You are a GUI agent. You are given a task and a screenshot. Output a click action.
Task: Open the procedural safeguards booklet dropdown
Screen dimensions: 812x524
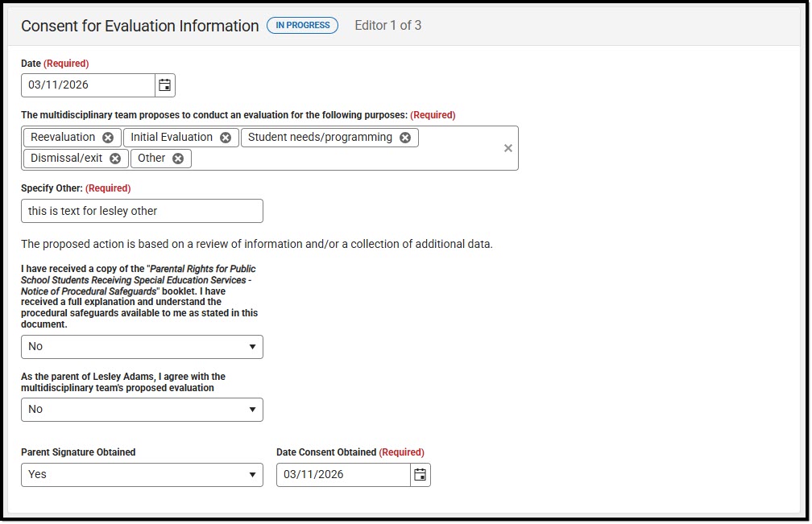coord(142,347)
